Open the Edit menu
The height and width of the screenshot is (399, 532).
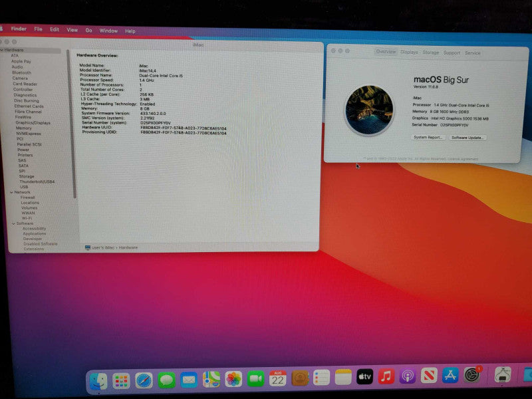pyautogui.click(x=55, y=29)
